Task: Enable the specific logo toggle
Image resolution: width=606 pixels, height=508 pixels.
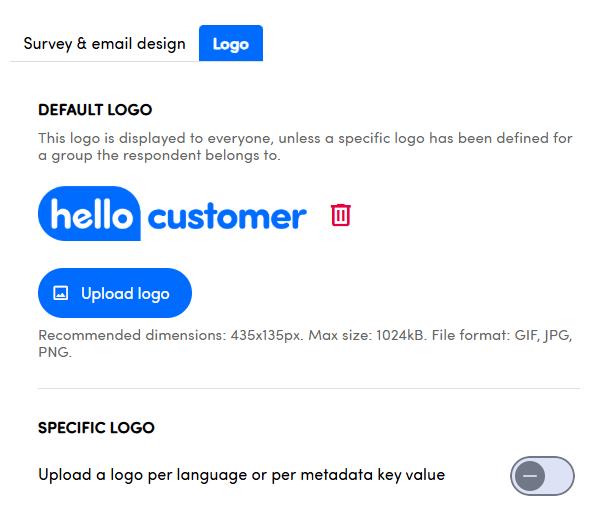Action: tap(543, 476)
